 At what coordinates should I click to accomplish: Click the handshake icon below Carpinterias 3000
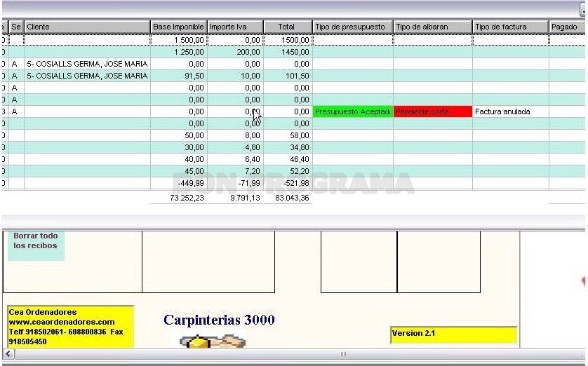(x=212, y=341)
